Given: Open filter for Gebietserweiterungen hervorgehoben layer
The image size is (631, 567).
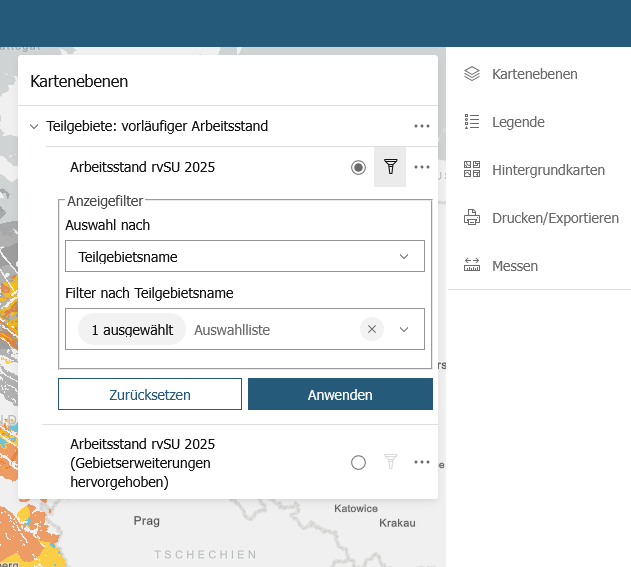Looking at the screenshot, I should tap(390, 462).
